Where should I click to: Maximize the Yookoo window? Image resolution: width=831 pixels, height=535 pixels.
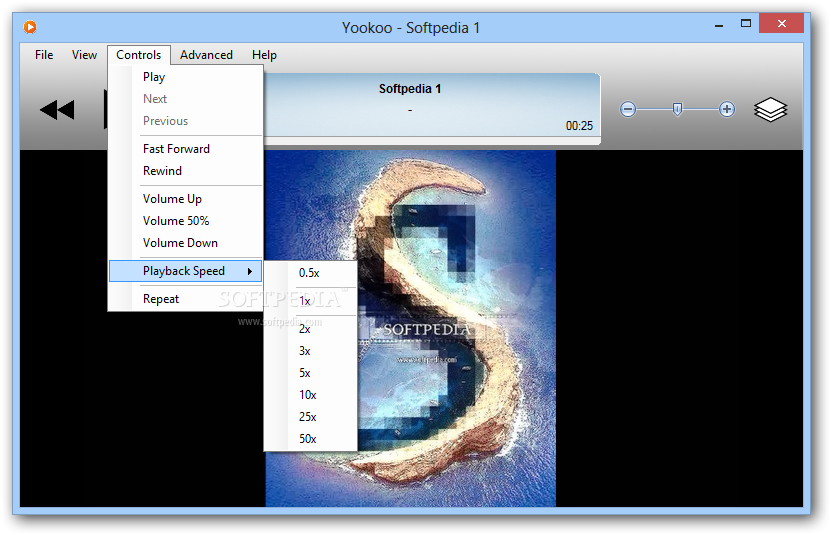tap(746, 24)
